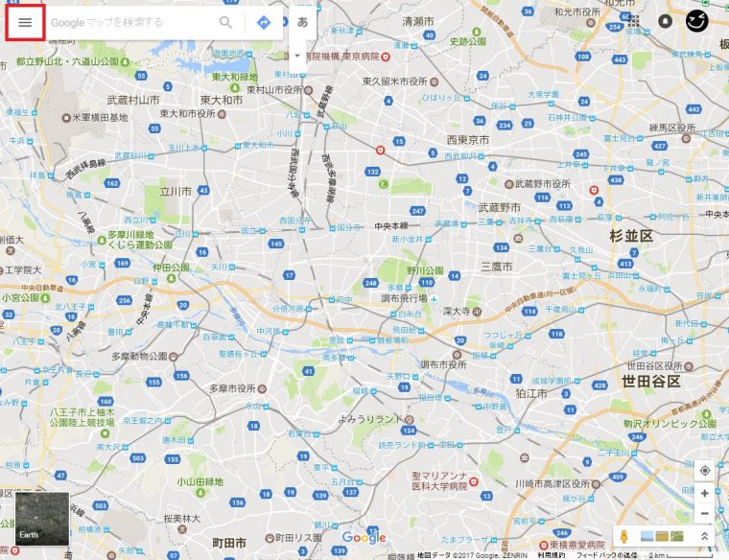Screen dimensions: 729x560
Task: Click the 立川市 city label
Action: 176,192
